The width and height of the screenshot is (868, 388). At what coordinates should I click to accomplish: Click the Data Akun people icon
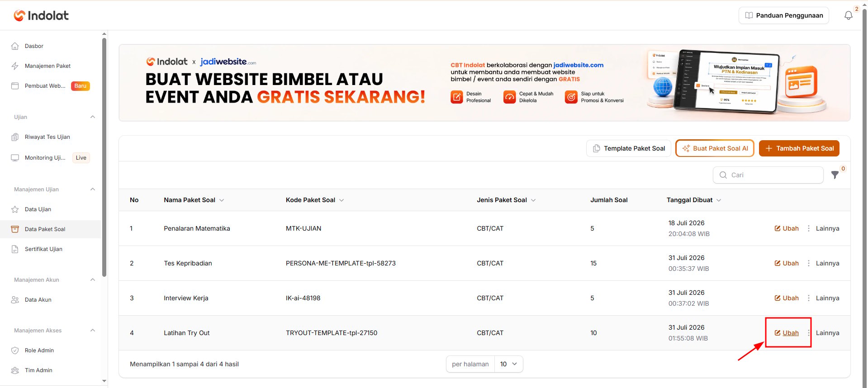click(x=15, y=300)
